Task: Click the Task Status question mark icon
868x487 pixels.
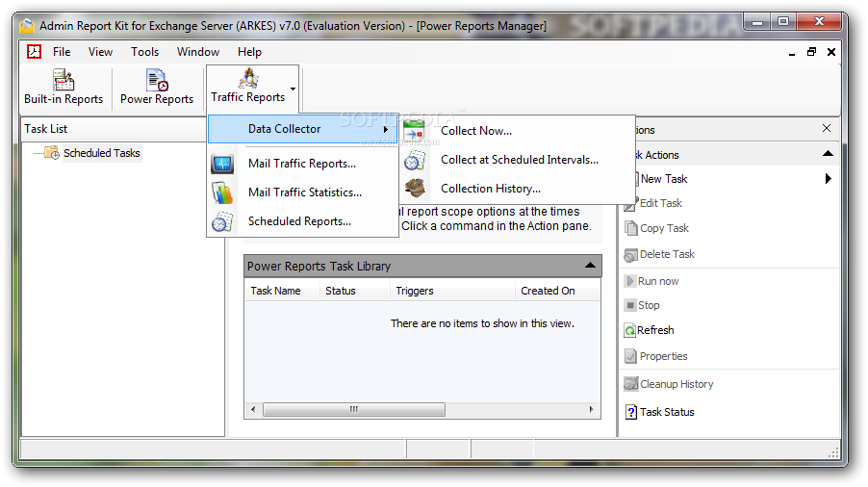Action: (631, 412)
